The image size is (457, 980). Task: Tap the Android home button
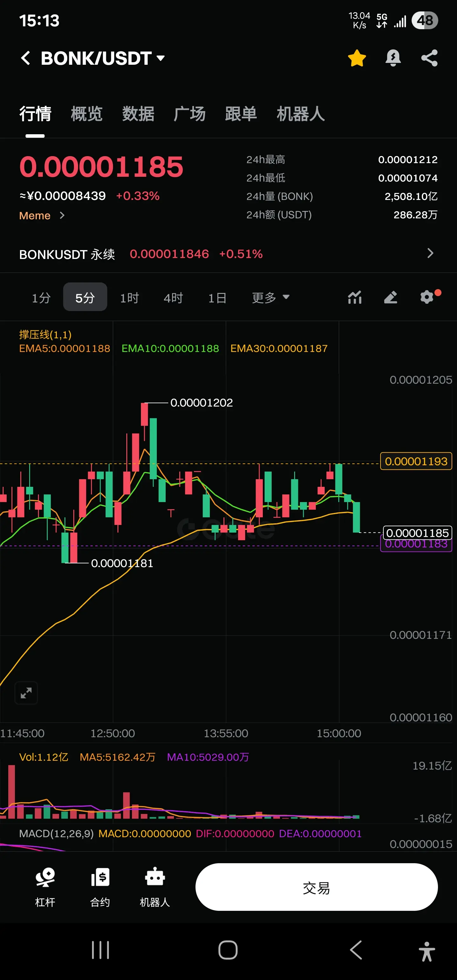(228, 950)
